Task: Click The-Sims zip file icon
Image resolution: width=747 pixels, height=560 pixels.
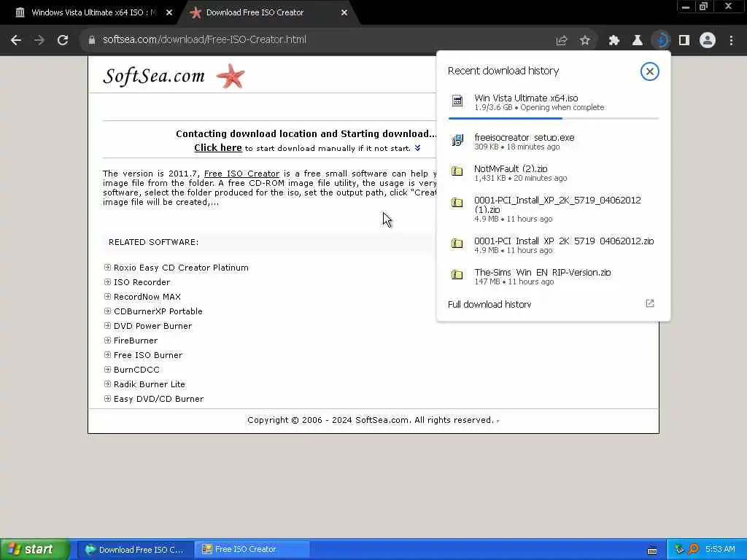Action: point(457,275)
